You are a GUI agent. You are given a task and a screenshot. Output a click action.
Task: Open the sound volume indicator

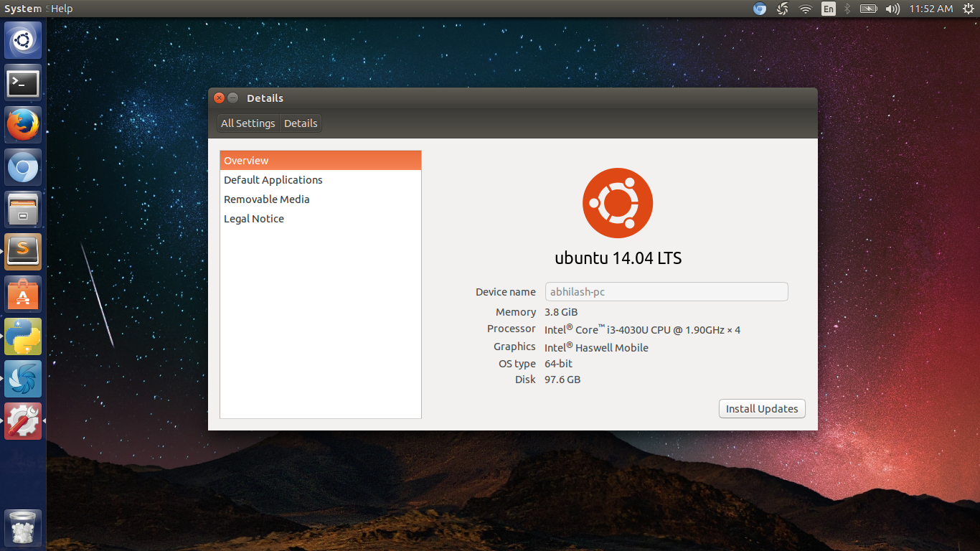[892, 9]
